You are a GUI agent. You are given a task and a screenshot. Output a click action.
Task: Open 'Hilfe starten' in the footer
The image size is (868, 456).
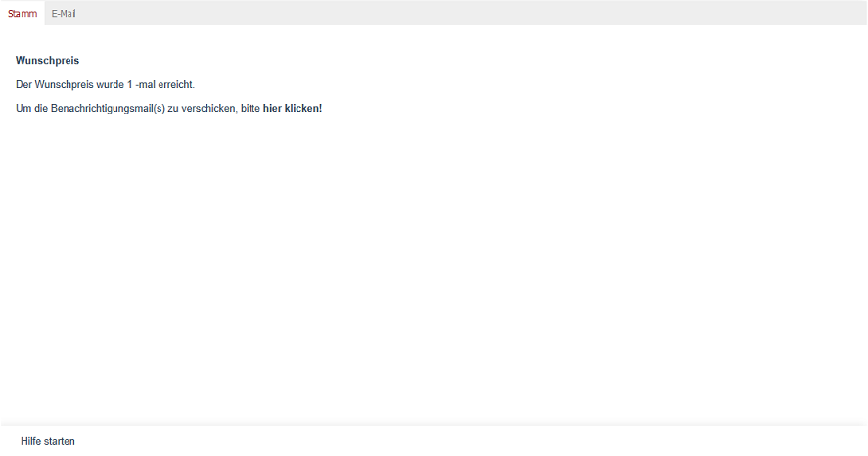tap(48, 441)
